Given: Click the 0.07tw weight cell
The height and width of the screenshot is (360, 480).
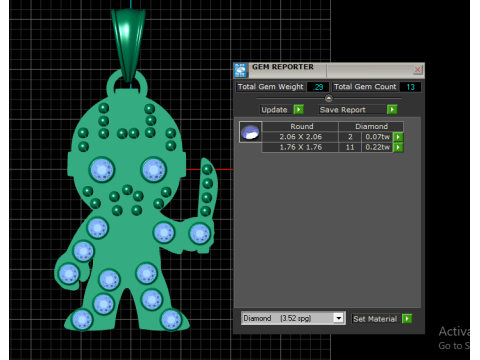Looking at the screenshot, I should point(377,137).
